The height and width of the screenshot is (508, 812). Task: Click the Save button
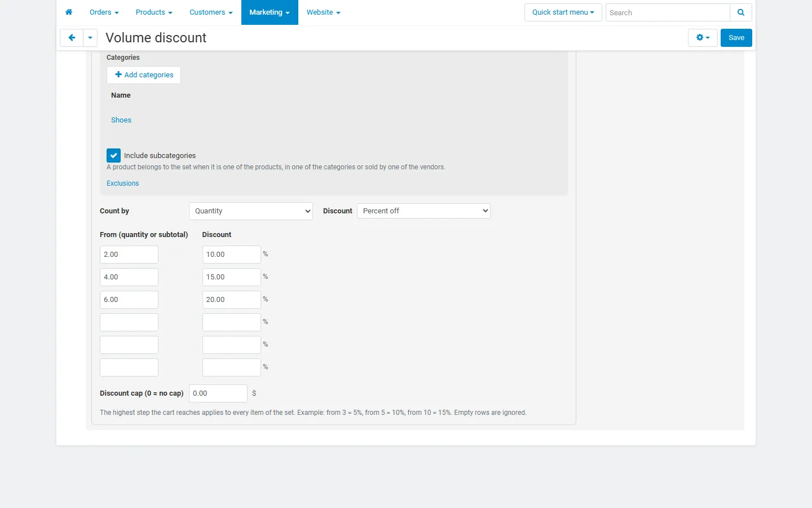click(736, 38)
